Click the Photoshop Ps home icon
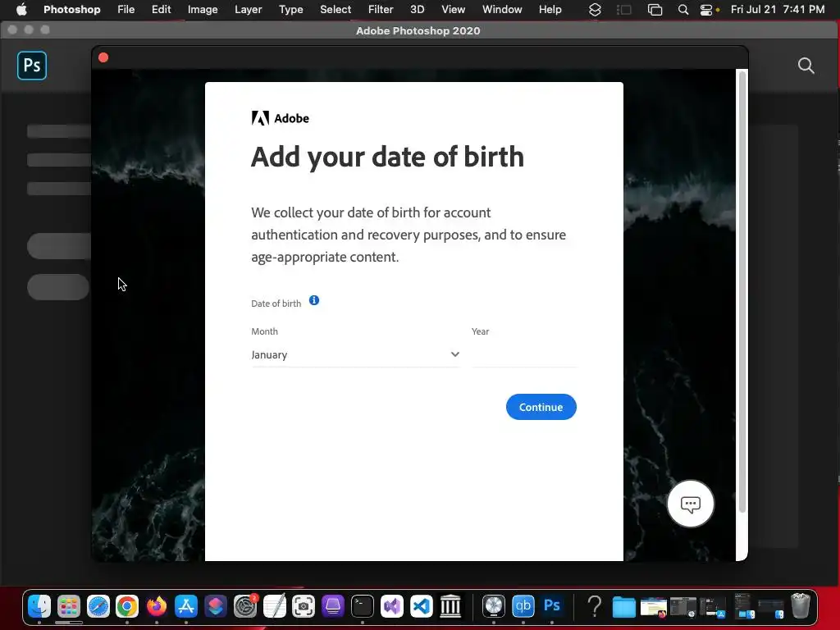This screenshot has height=630, width=840. 32,66
